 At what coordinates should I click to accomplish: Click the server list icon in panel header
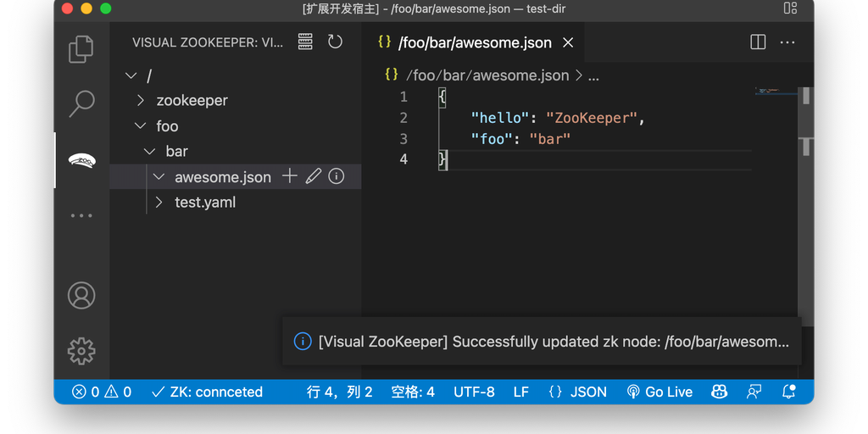306,42
